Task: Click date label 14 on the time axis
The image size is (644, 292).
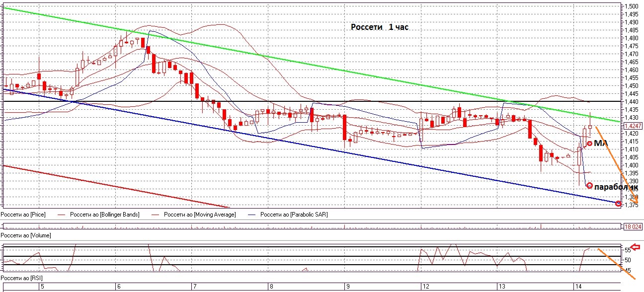Action: pyautogui.click(x=578, y=287)
